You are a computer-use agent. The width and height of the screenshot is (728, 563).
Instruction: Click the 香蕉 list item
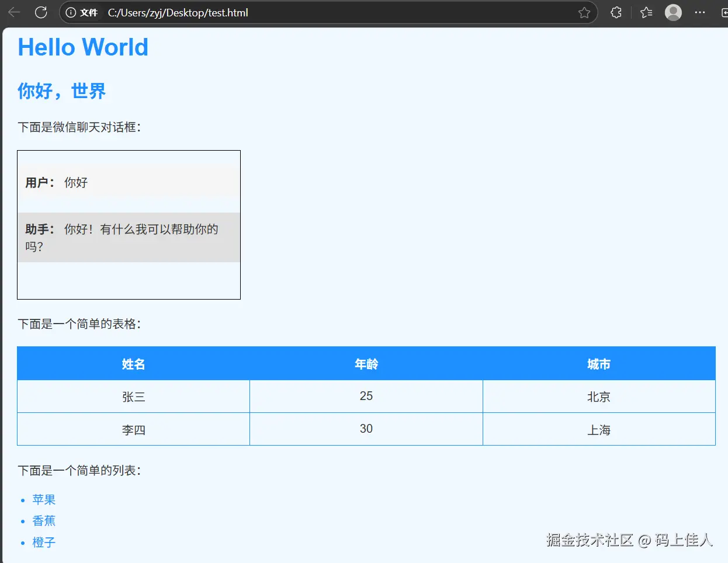44,521
